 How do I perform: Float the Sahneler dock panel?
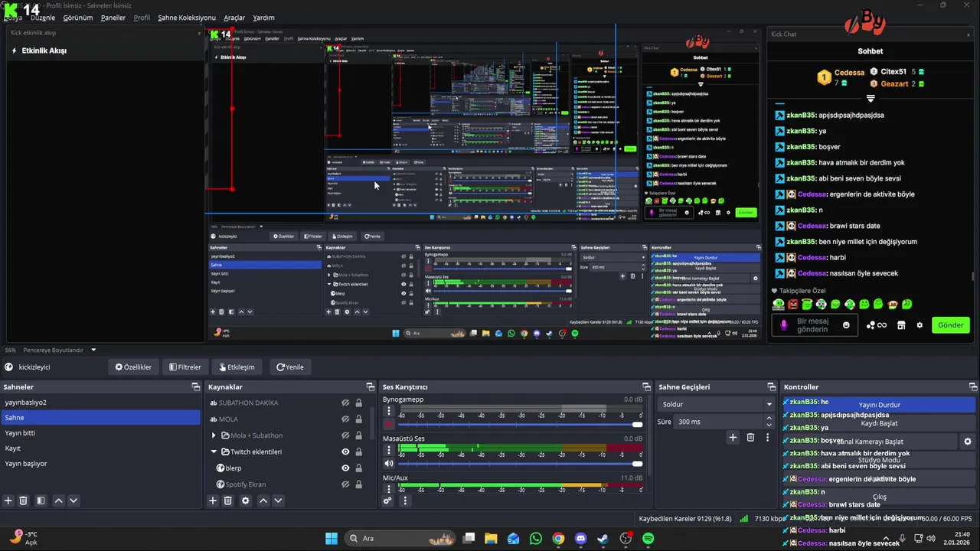tap(196, 387)
